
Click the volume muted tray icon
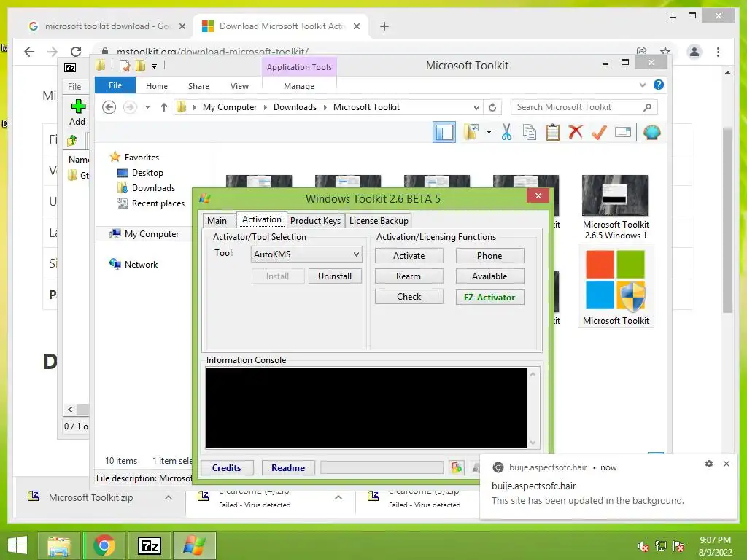point(643,546)
